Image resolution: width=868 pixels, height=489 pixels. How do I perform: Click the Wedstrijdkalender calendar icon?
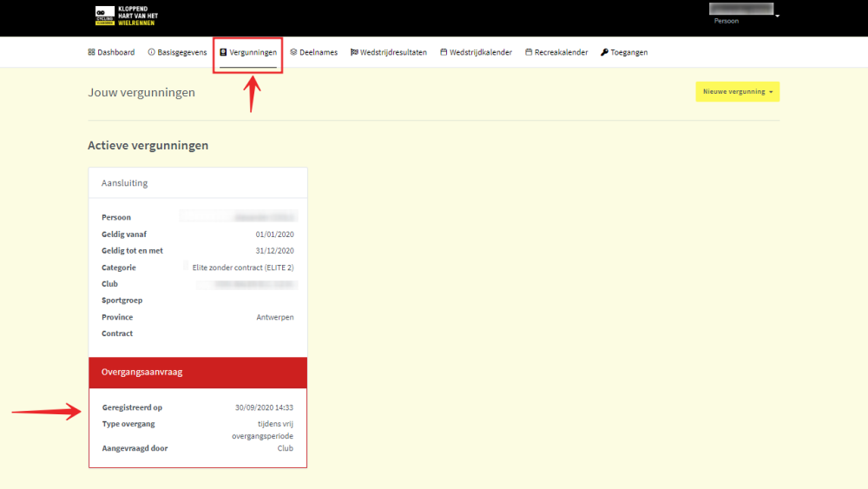[x=444, y=52]
